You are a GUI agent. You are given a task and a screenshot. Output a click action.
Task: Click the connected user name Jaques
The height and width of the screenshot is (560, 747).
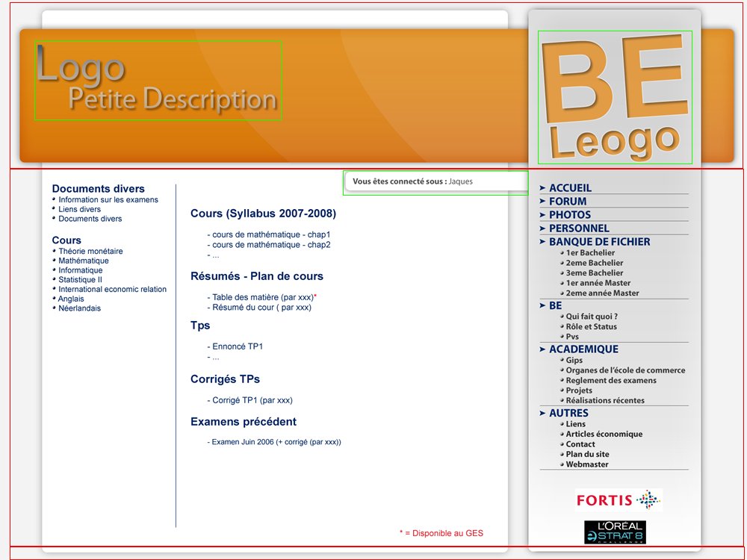click(x=461, y=181)
